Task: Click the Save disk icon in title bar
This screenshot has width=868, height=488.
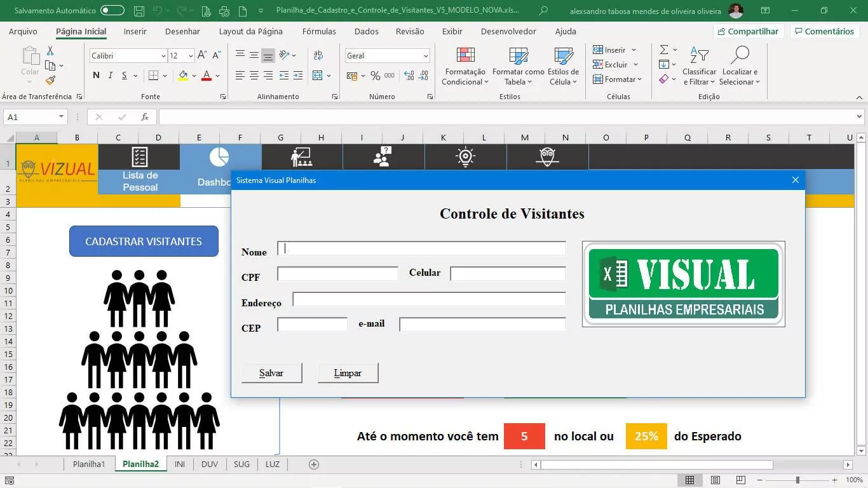Action: pos(139,11)
